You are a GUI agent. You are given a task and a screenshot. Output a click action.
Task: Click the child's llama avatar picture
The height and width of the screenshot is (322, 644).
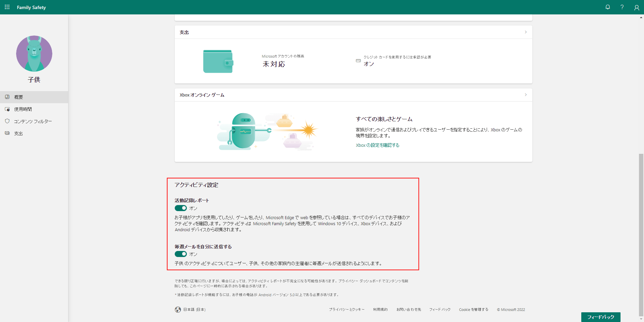[x=34, y=54]
